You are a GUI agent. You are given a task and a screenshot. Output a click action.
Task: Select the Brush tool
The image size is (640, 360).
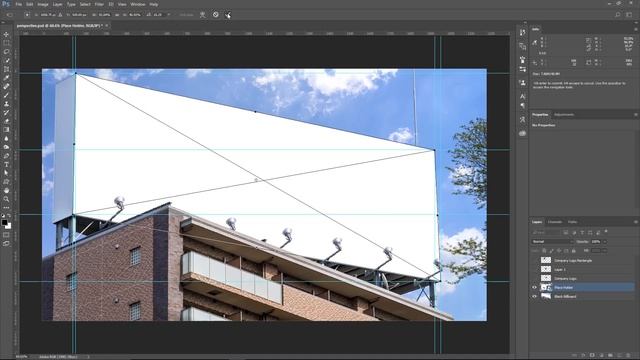pyautogui.click(x=6, y=95)
